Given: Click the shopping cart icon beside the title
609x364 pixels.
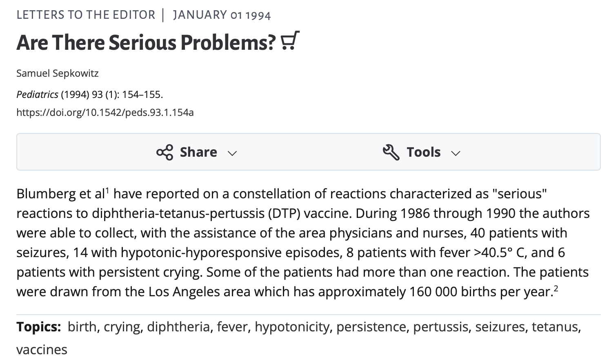Looking at the screenshot, I should 290,41.
